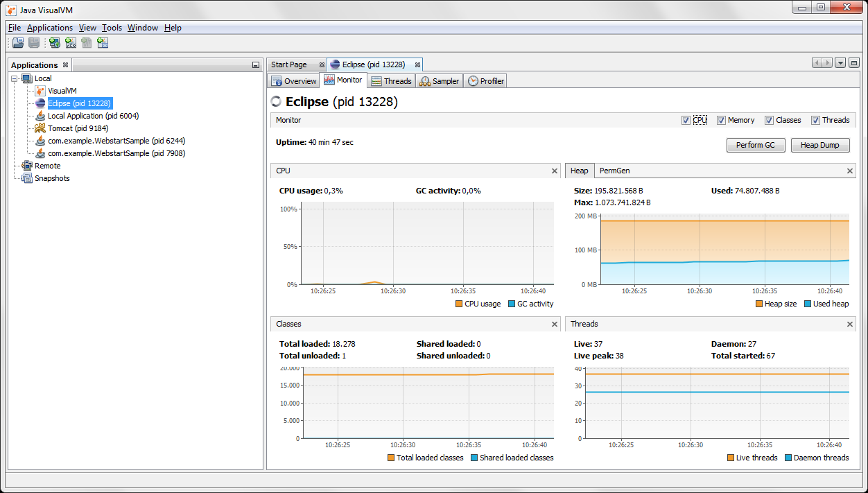Click the loading spinner next to Eclipse heading
The width and height of the screenshot is (868, 493).
point(277,102)
